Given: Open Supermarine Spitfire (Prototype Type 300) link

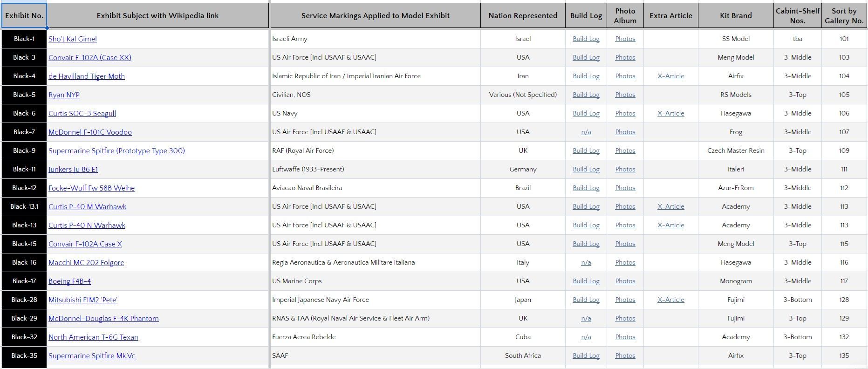Looking at the screenshot, I should pos(116,151).
